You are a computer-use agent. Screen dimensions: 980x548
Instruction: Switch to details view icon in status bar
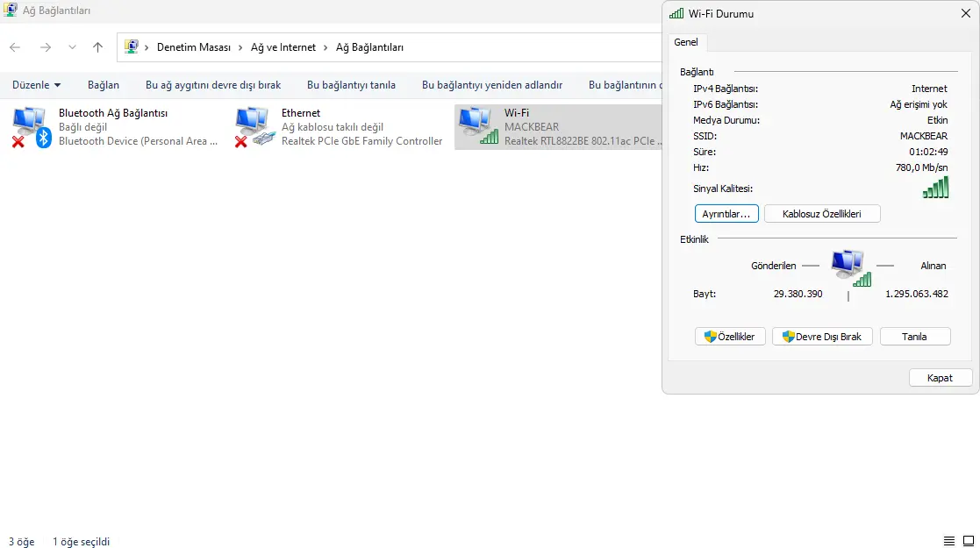[x=948, y=541]
